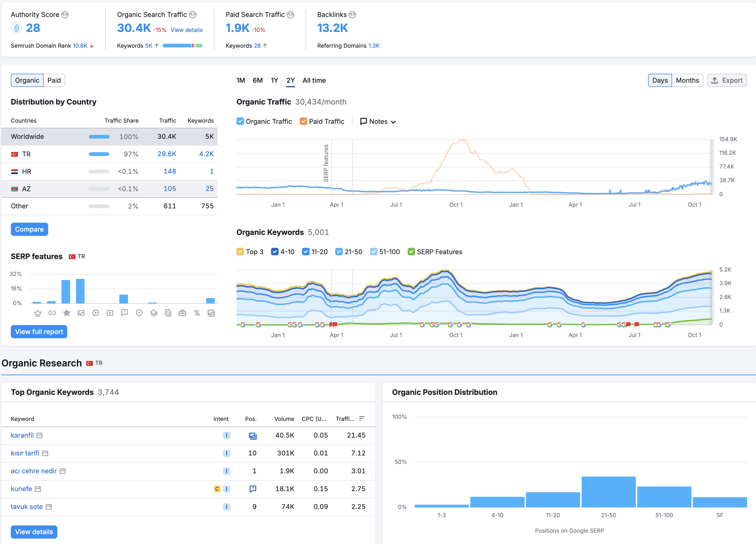Click the Semrush Domain Rank 10.8K link

tap(80, 46)
